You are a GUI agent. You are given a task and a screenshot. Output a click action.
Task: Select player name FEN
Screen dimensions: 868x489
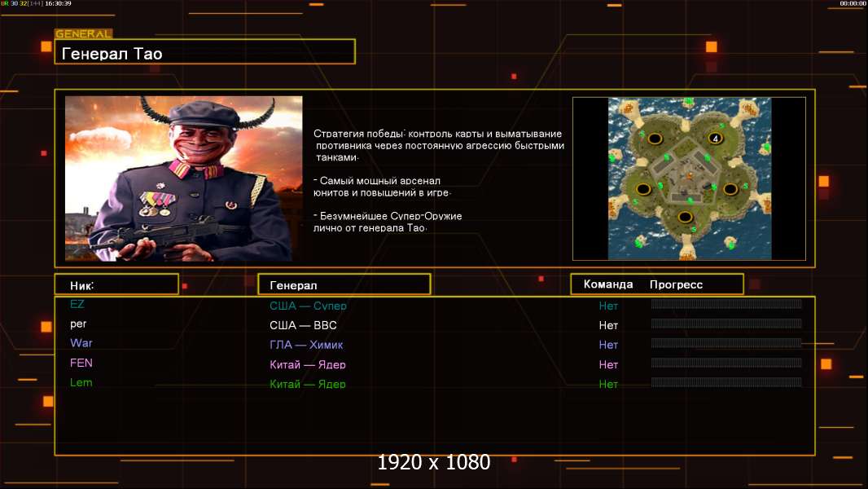point(81,363)
